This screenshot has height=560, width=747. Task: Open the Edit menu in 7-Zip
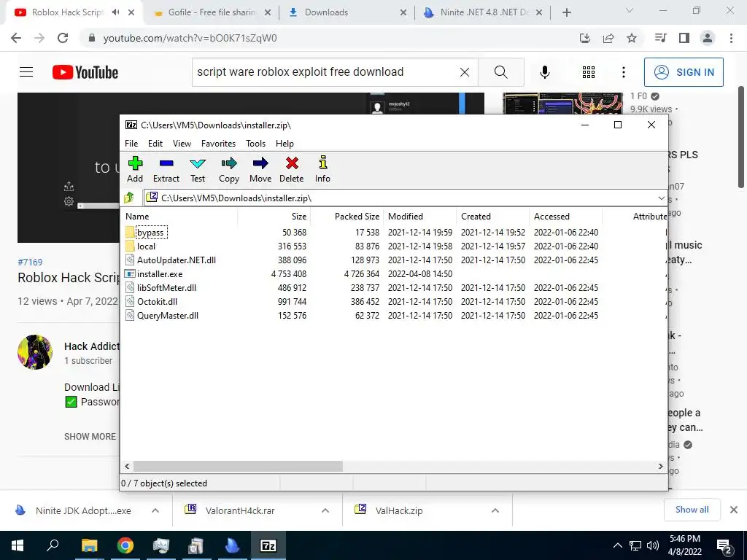tap(155, 144)
